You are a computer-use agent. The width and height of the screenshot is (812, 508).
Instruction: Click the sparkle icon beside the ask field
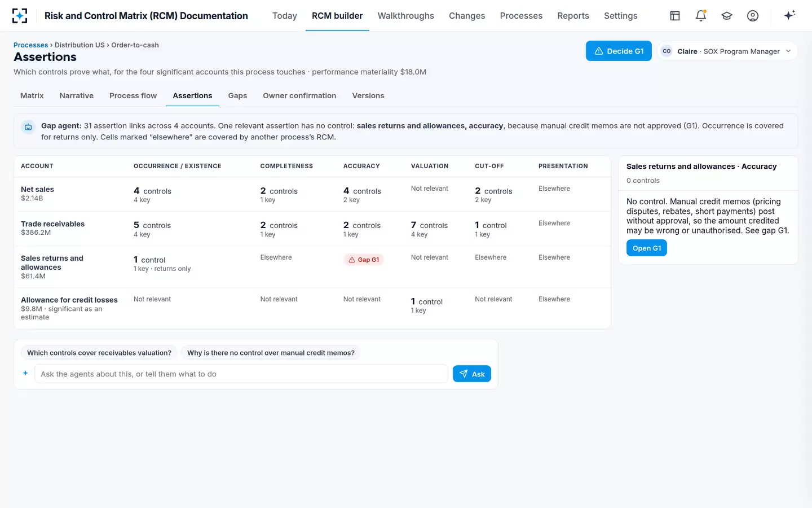pos(25,373)
